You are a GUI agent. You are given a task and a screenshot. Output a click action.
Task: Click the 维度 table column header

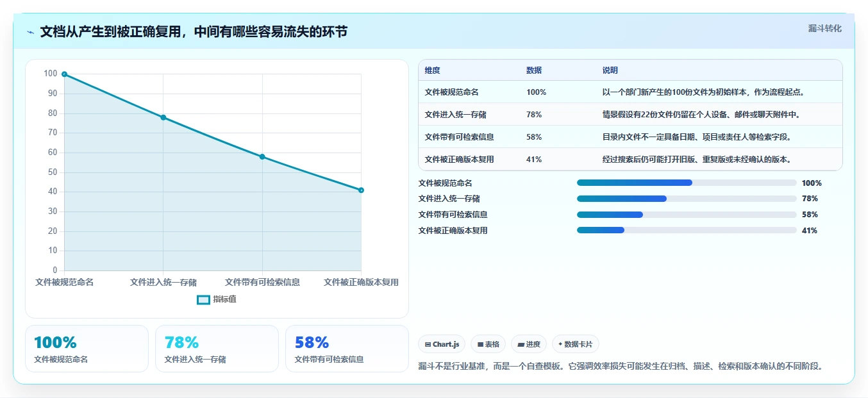pos(432,70)
